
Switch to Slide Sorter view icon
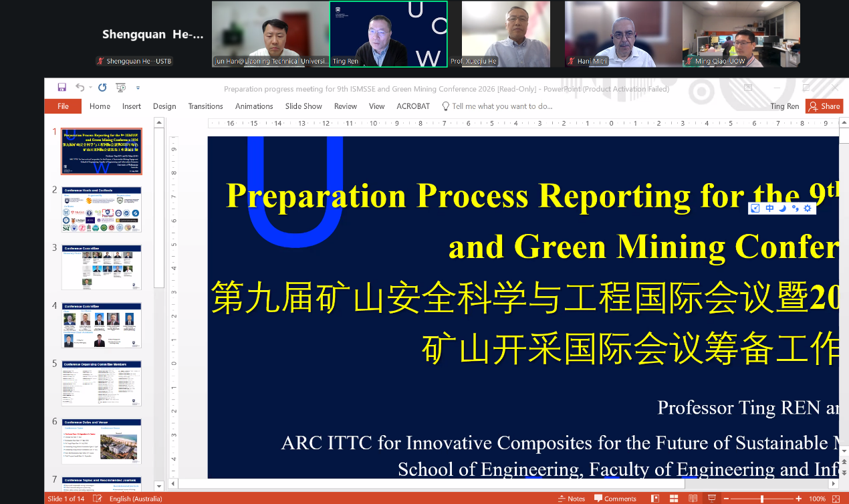[674, 499]
